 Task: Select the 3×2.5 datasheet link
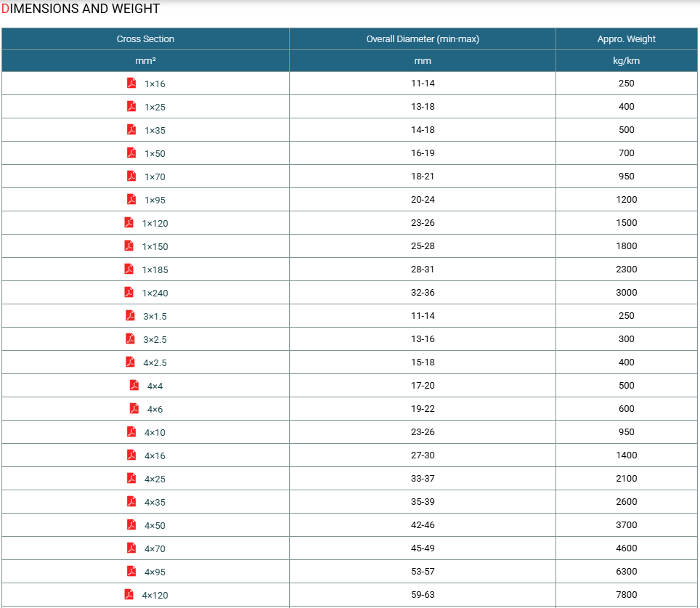point(155,339)
